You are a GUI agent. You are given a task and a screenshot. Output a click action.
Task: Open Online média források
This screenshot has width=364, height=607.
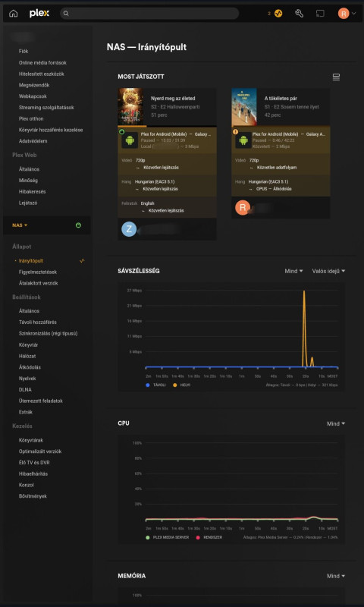(43, 62)
